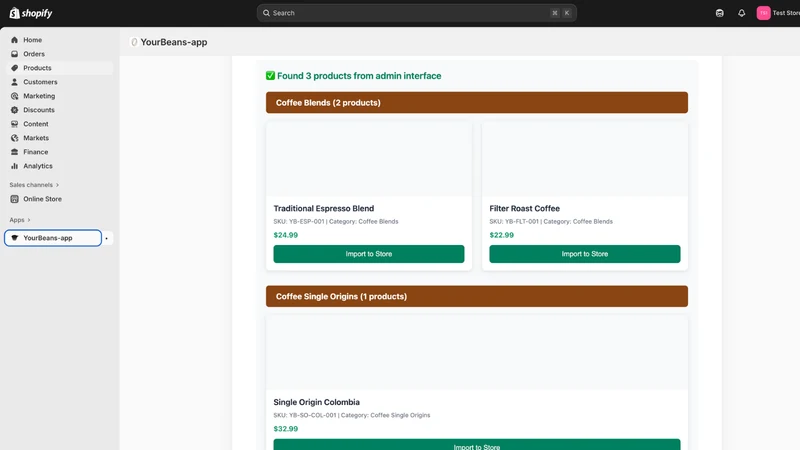The image size is (800, 450).
Task: Click the Discounts badge icon
Action: coord(14,110)
